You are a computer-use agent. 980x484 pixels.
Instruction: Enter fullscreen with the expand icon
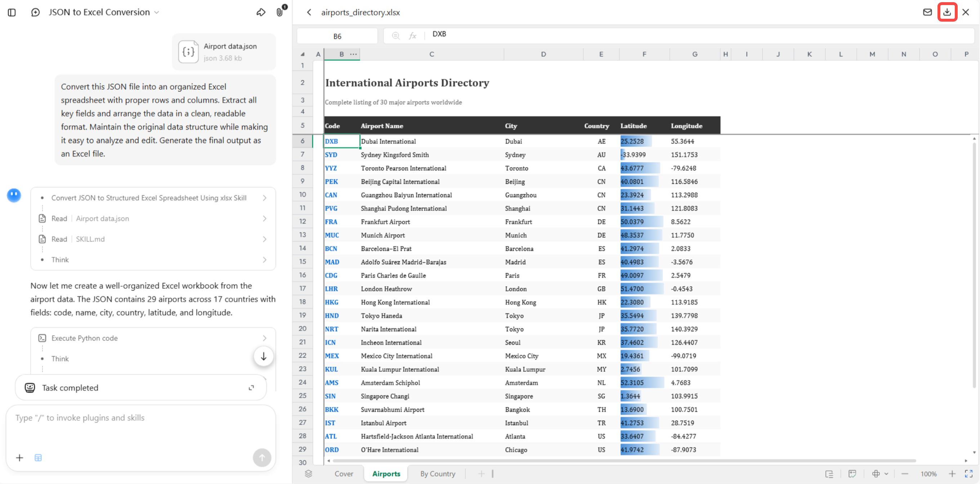coord(969,474)
